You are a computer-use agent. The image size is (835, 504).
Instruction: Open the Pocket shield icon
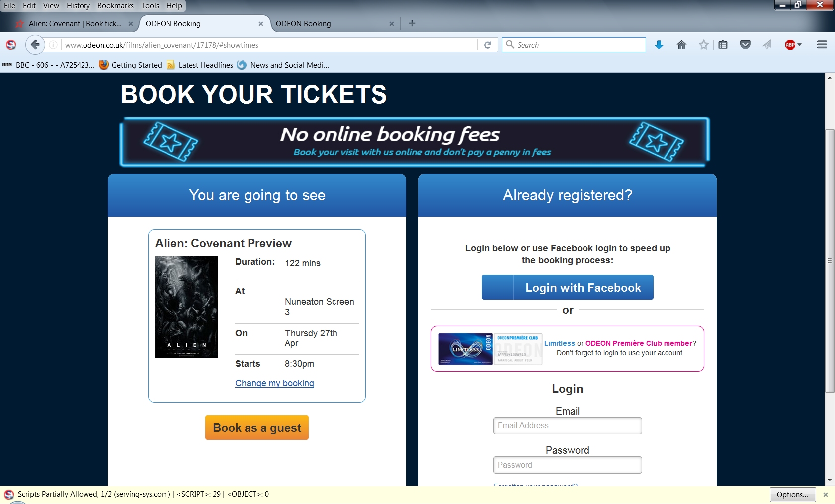click(x=745, y=45)
